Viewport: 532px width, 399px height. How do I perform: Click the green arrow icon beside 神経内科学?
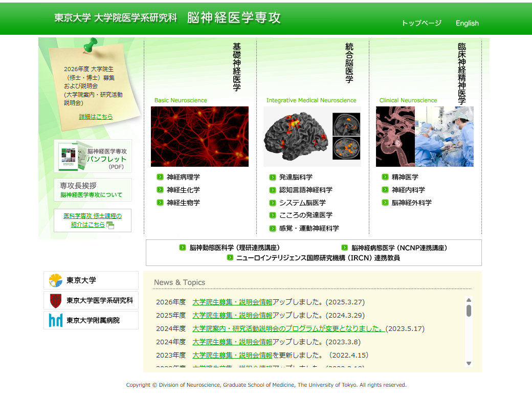point(385,190)
